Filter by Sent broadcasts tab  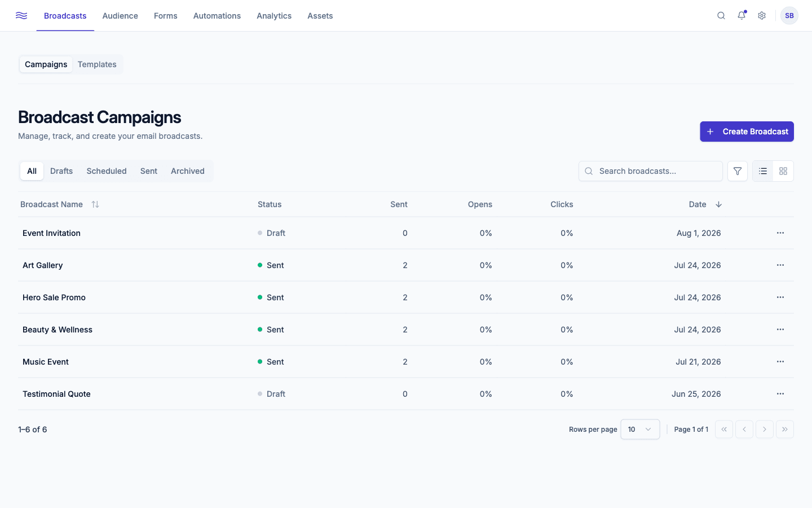149,171
